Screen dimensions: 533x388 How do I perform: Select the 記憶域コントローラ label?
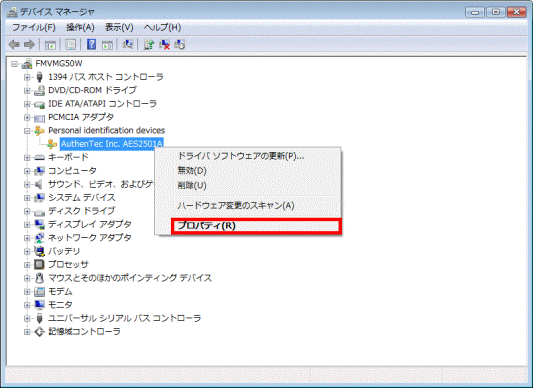(x=84, y=332)
